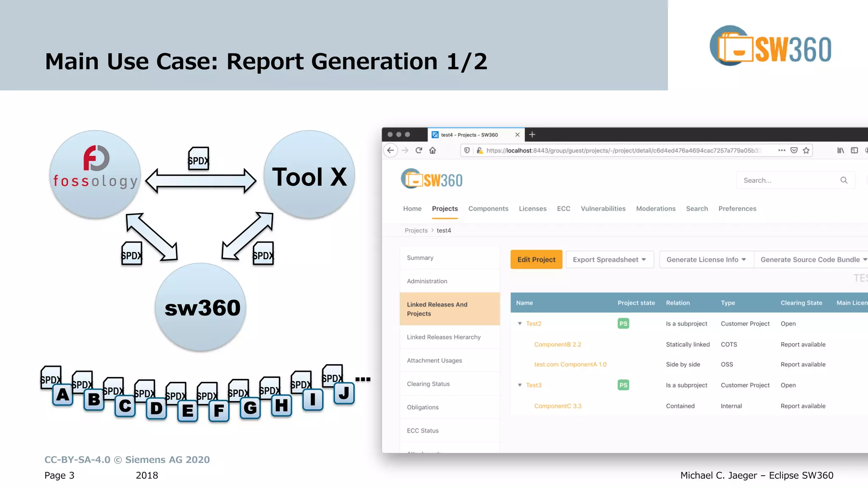Open Generate Source Code Bundle dropdown
The image size is (868, 488).
811,259
